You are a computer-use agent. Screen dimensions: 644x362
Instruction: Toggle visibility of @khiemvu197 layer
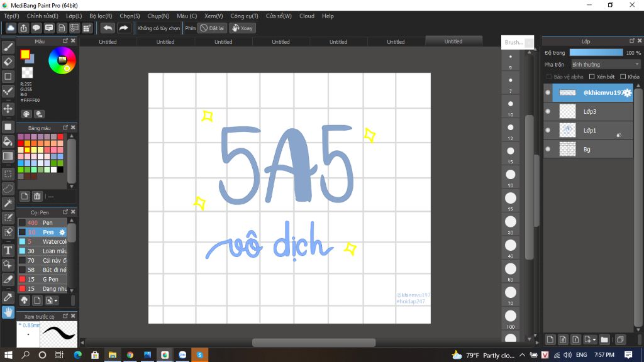pyautogui.click(x=548, y=92)
